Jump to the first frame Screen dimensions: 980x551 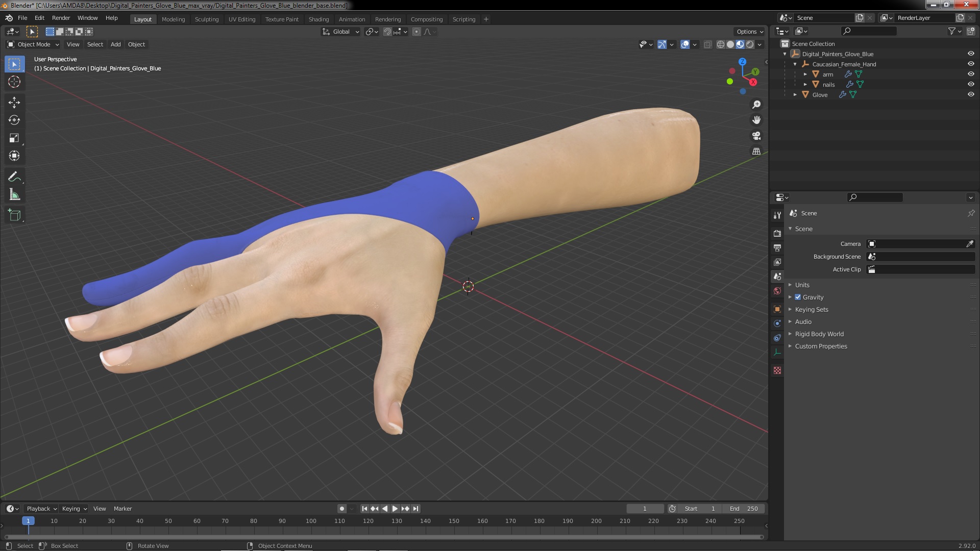click(x=364, y=509)
